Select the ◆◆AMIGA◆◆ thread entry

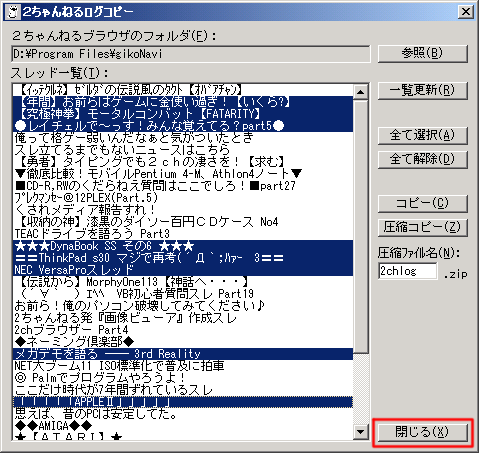[183, 426]
